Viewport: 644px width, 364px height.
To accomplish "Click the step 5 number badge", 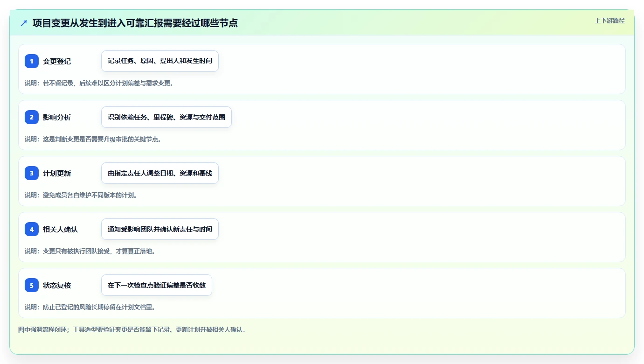I will point(32,285).
